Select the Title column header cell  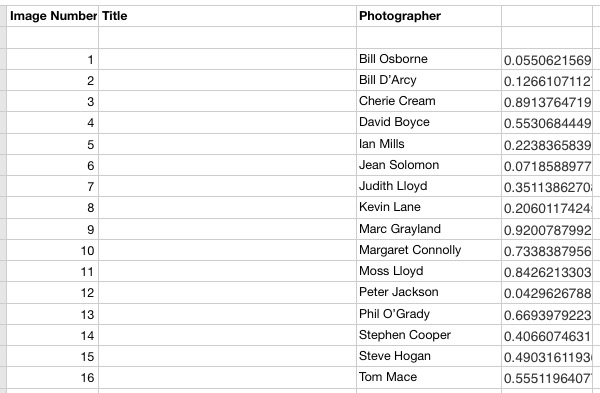pos(227,16)
